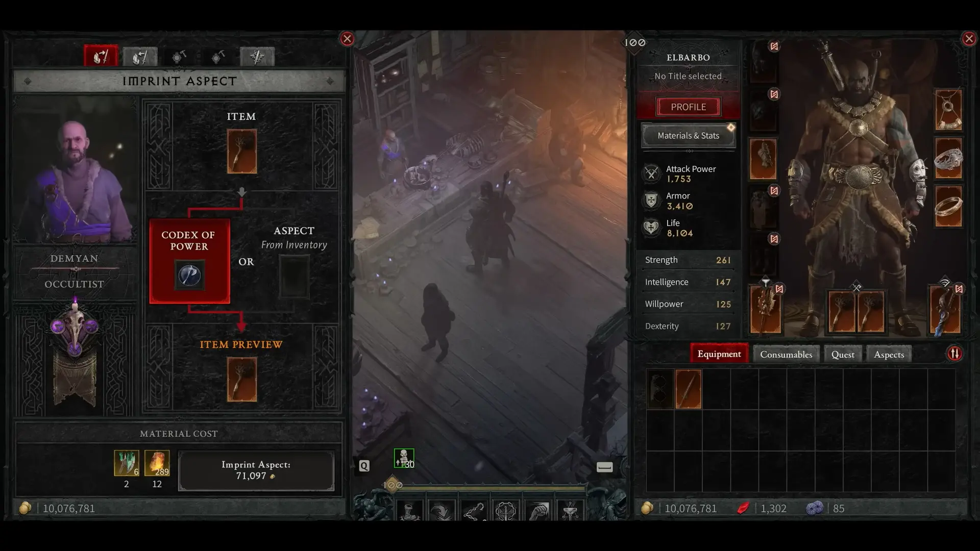Click the Profile button

point(689,106)
